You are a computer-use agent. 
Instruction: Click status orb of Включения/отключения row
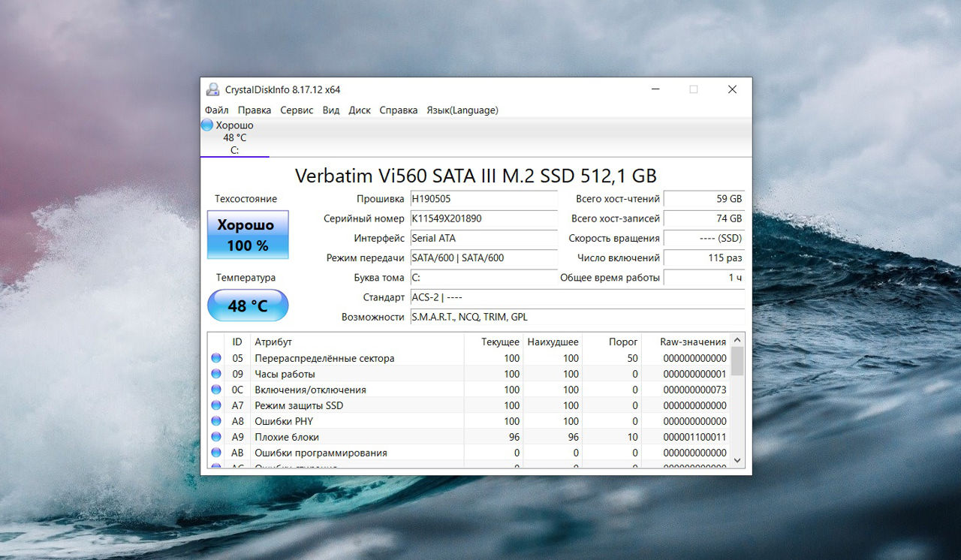(x=216, y=390)
